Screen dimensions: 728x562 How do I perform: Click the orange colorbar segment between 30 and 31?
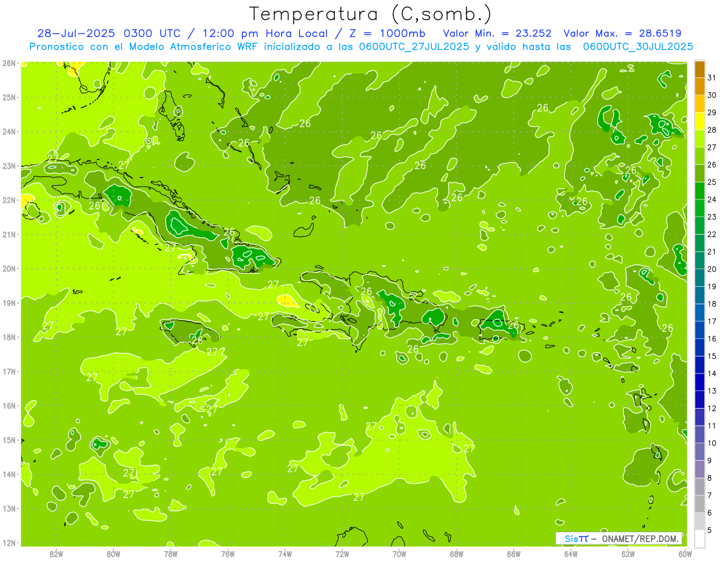click(x=699, y=87)
